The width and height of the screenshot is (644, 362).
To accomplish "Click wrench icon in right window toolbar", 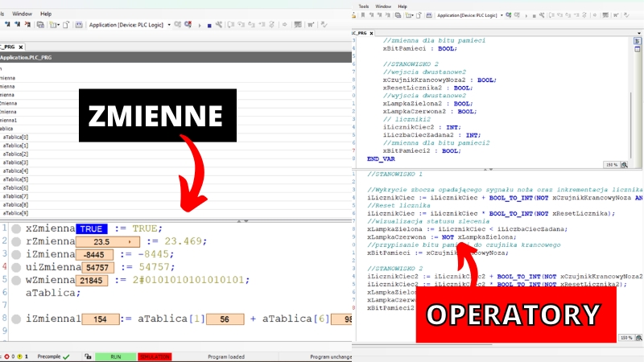I will coord(542,15).
